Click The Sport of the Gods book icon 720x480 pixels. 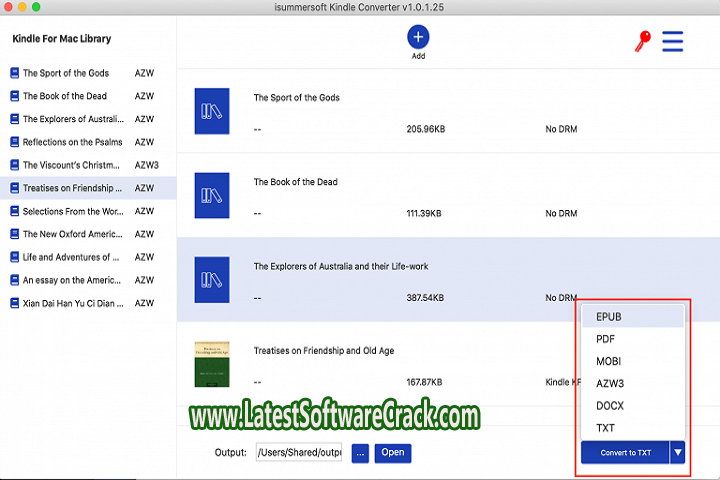pos(211,111)
